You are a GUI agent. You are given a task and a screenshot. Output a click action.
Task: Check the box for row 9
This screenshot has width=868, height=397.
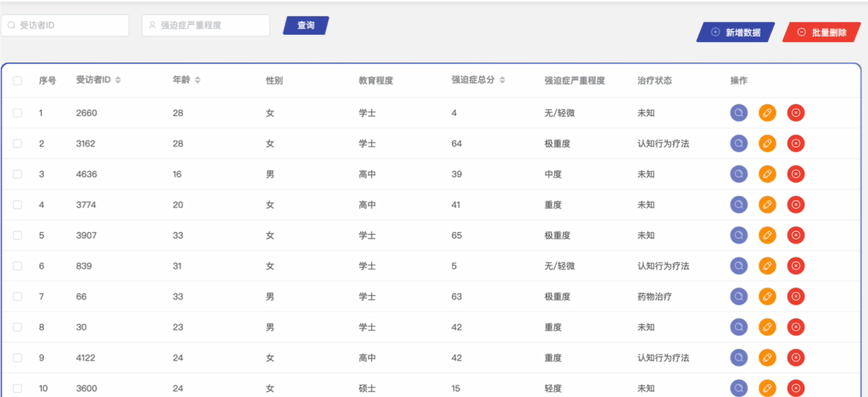pos(17,358)
